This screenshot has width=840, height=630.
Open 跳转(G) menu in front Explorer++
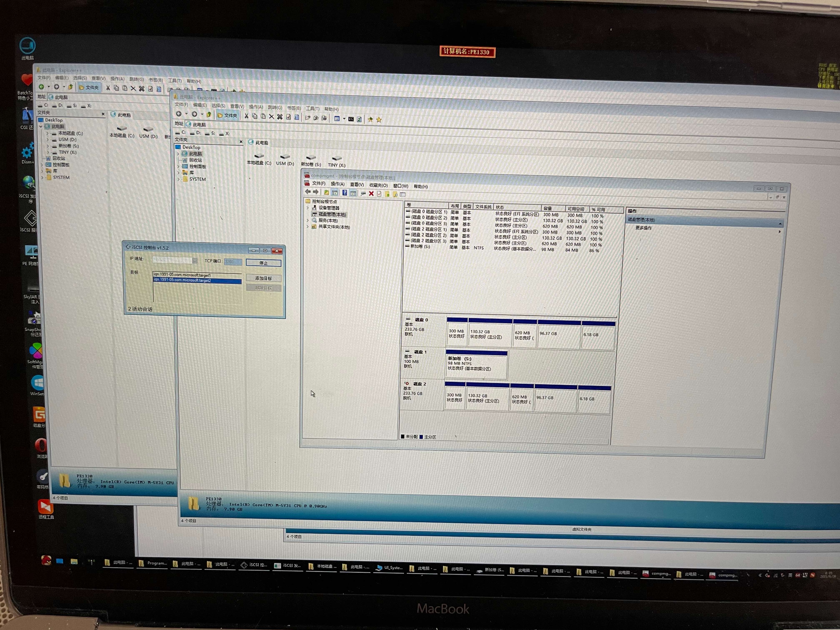[x=275, y=107]
